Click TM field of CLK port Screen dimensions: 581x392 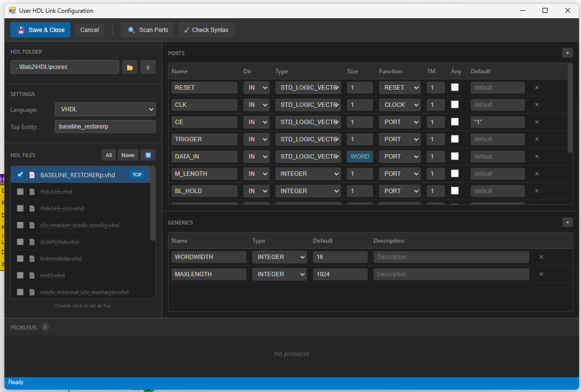pos(436,105)
